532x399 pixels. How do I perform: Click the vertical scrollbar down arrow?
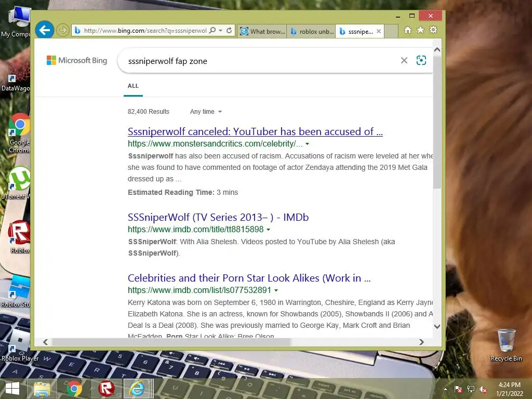(x=437, y=326)
